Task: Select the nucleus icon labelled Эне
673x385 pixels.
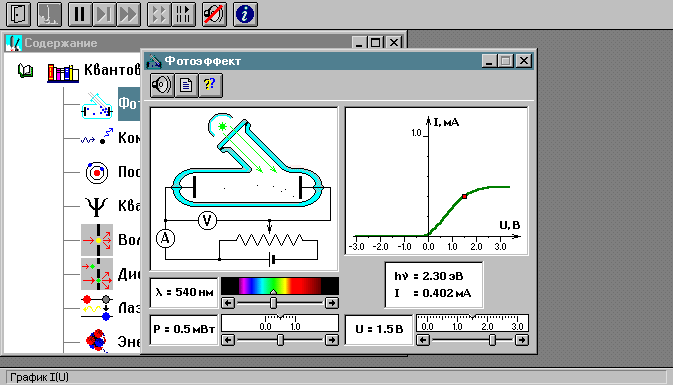Action: click(96, 341)
